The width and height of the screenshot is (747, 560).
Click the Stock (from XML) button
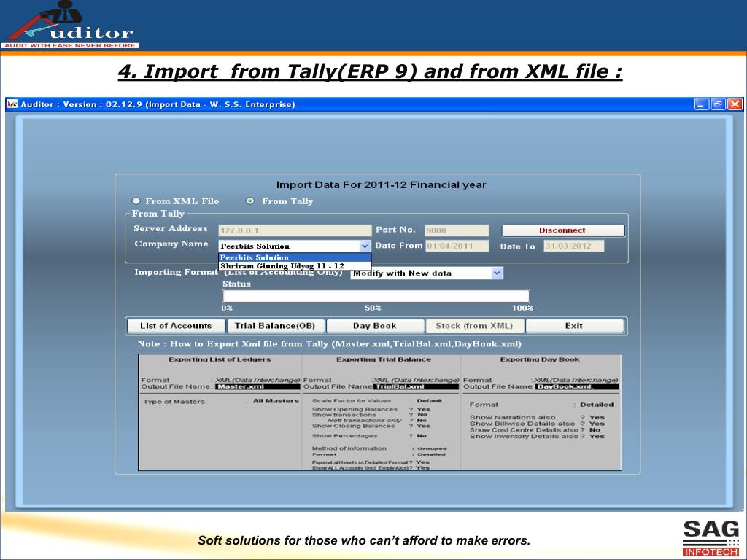[474, 326]
